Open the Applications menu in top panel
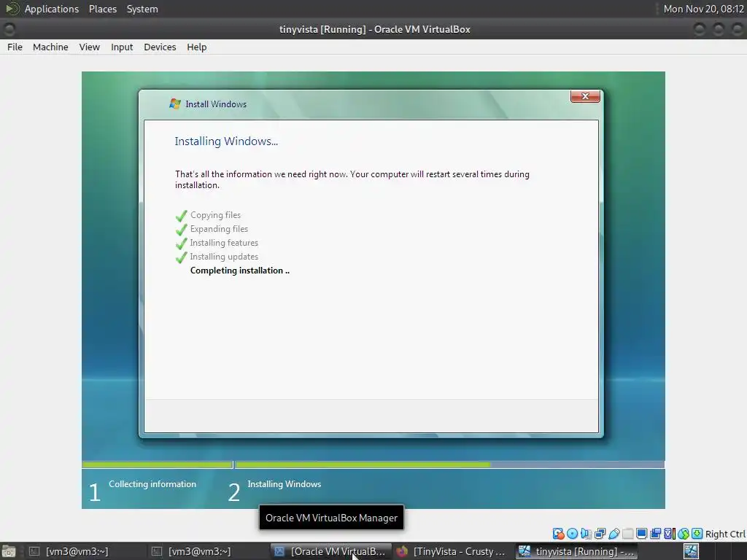Image resolution: width=747 pixels, height=560 pixels. (x=52, y=9)
